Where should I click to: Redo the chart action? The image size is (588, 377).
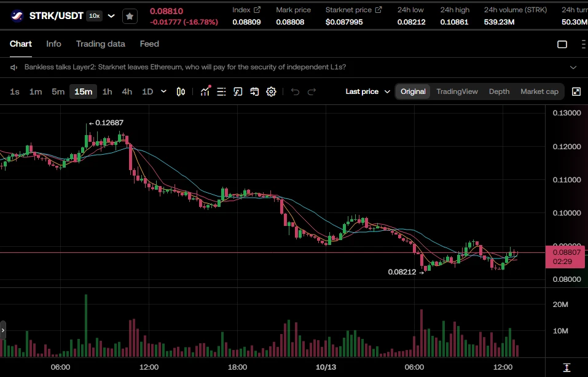[x=312, y=92]
